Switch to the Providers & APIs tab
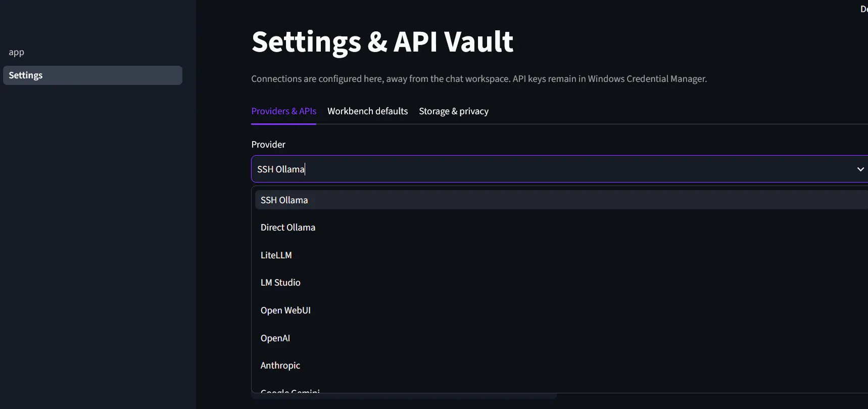 pos(283,111)
